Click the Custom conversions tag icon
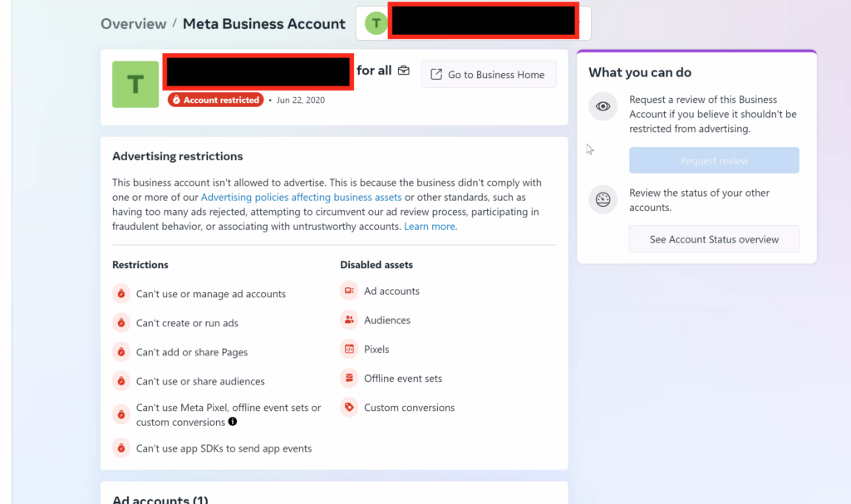 point(349,408)
